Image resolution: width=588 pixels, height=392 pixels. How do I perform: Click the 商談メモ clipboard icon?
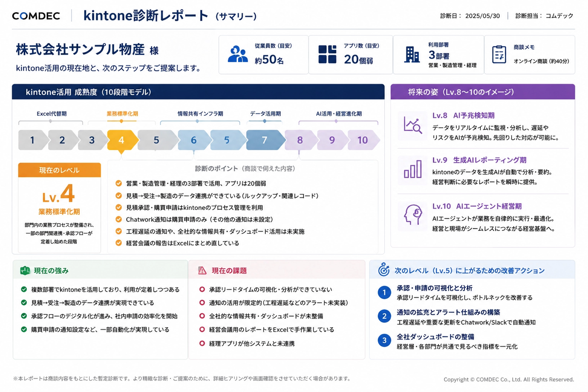coord(499,54)
